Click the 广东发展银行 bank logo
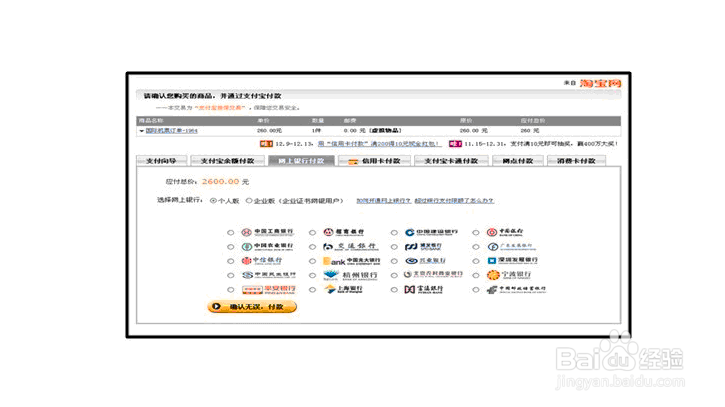 tap(512, 247)
